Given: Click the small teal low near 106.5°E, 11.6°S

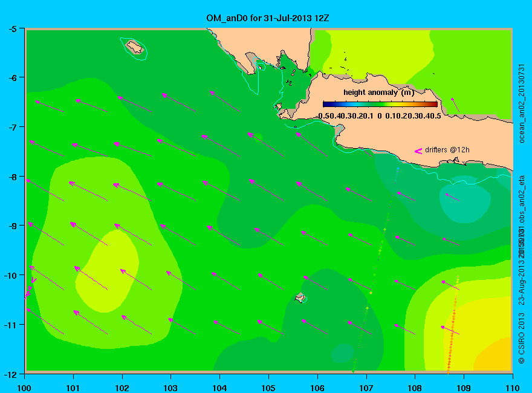Looking at the screenshot, I should 343,353.
